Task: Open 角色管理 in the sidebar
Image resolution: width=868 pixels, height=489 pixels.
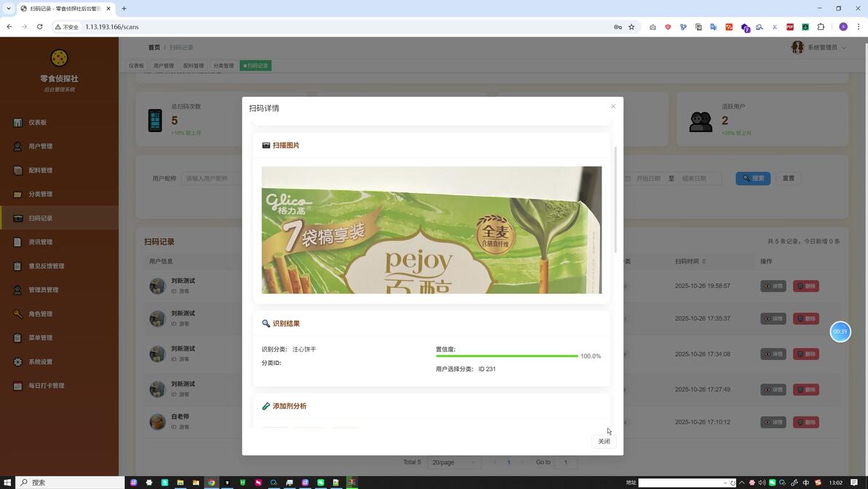Action: [59, 314]
